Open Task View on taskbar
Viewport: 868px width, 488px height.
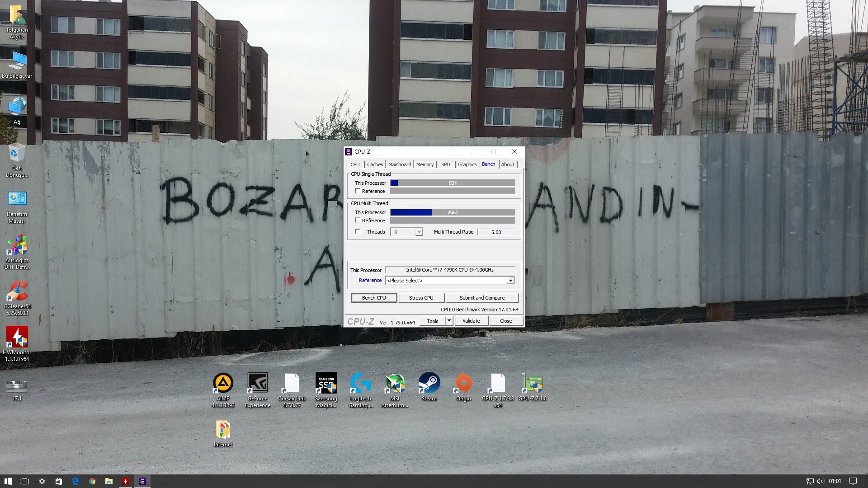coord(24,481)
